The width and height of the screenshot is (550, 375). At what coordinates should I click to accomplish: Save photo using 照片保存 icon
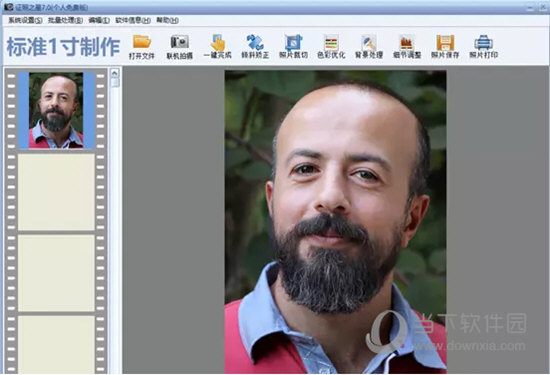(x=445, y=46)
